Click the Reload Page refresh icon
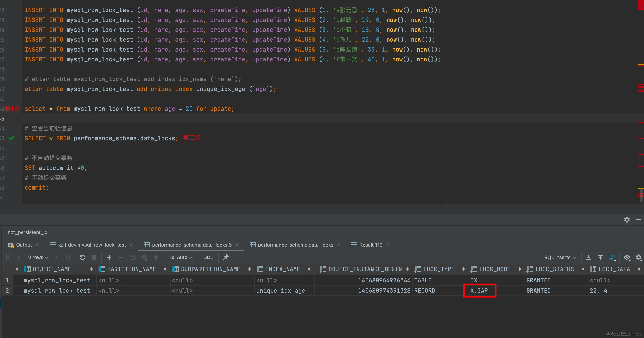The image size is (644, 338). tap(83, 257)
